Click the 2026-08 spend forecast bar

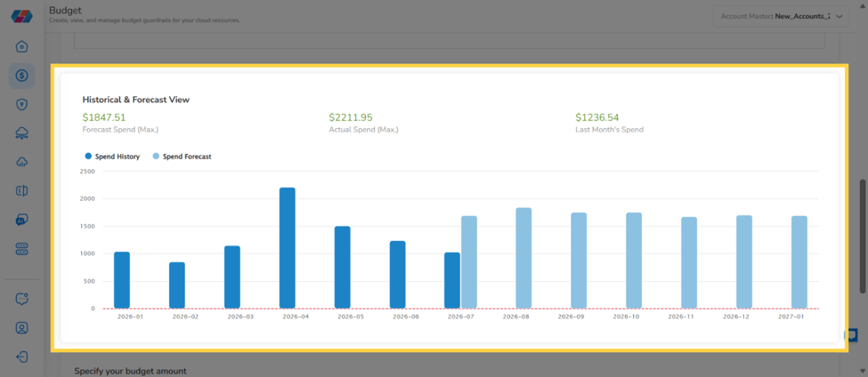[x=523, y=258]
